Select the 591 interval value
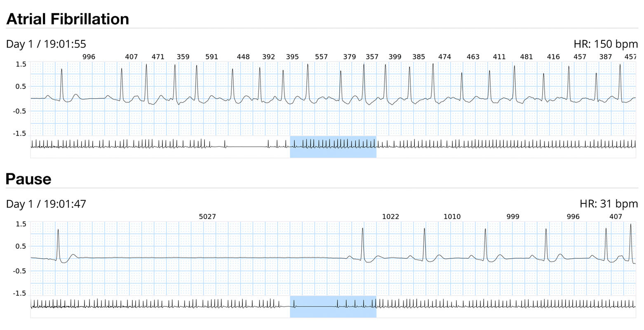 click(212, 57)
